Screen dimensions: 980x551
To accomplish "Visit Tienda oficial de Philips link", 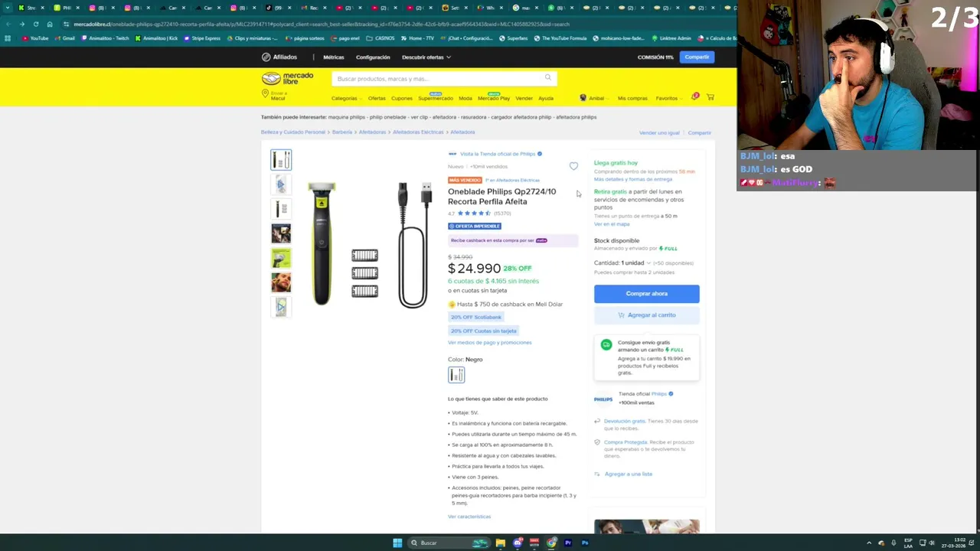I will click(498, 154).
